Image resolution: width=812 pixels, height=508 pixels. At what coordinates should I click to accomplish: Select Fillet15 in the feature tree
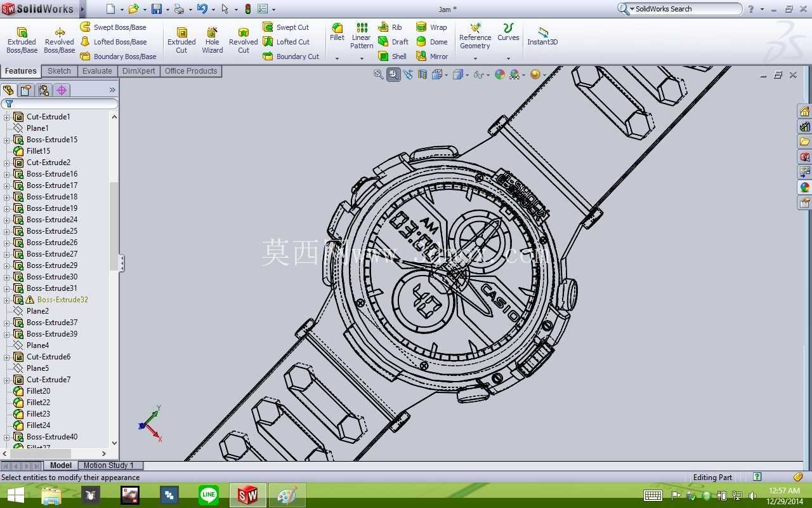[32, 151]
